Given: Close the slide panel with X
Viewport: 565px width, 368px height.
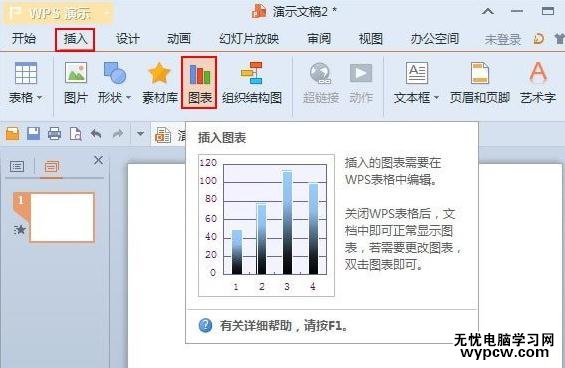Looking at the screenshot, I should coord(98,160).
